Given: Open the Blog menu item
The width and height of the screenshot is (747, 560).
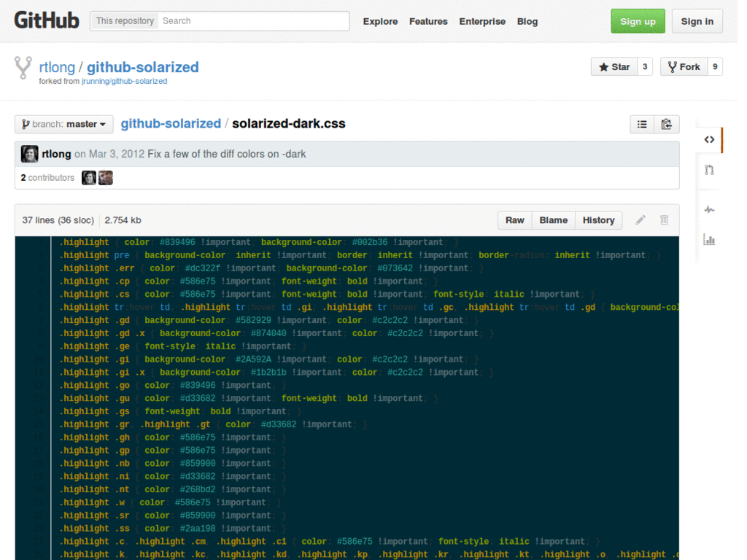Looking at the screenshot, I should (527, 21).
